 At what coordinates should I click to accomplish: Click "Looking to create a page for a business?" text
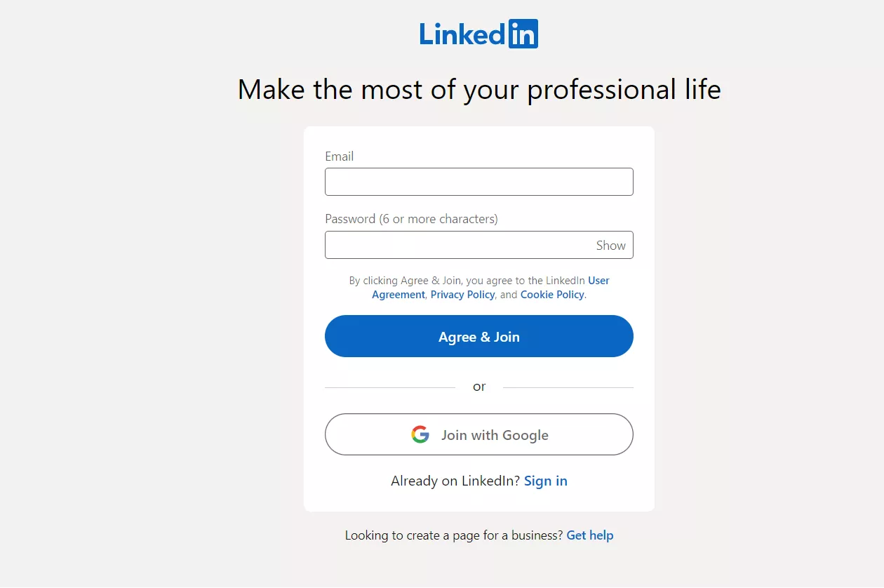click(x=453, y=535)
